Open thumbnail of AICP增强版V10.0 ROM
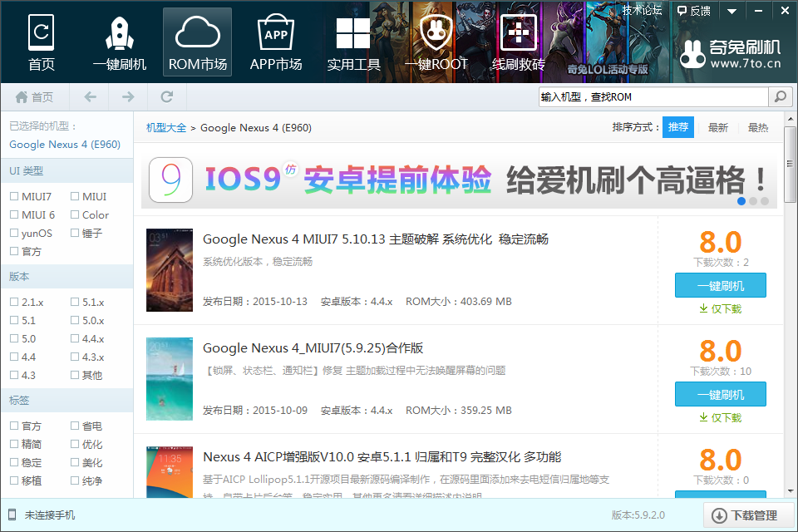Screen dimensions: 798x532 pos(170,472)
